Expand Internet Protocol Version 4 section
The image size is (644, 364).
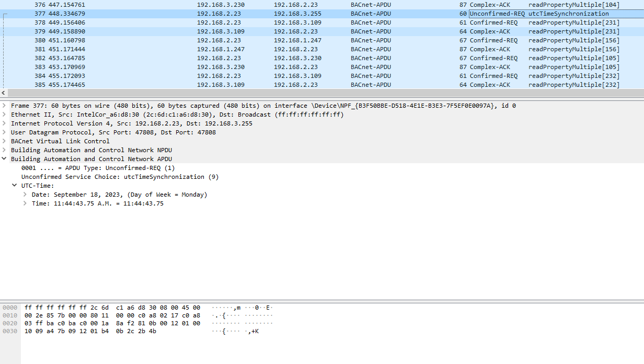pos(5,123)
